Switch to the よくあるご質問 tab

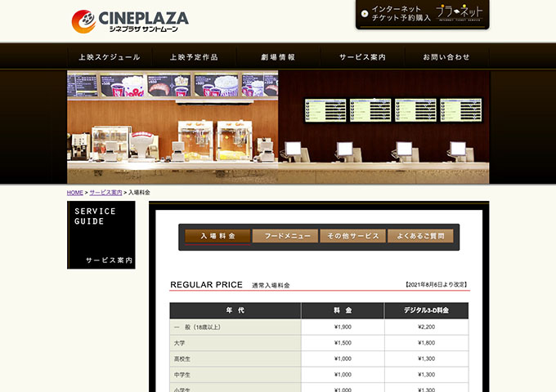420,236
